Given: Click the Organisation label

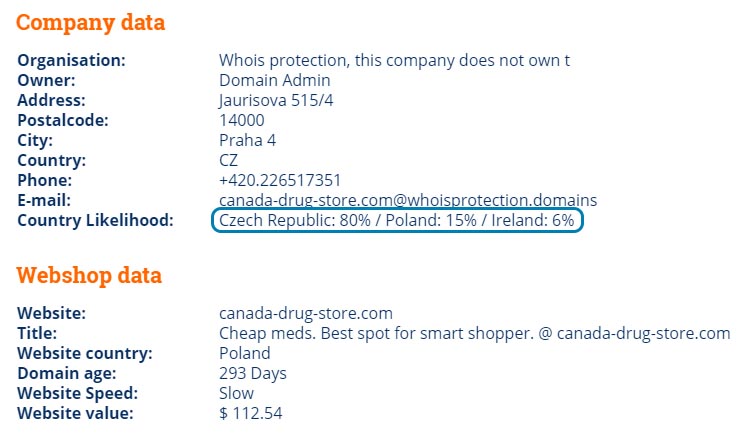Looking at the screenshot, I should 71,60.
